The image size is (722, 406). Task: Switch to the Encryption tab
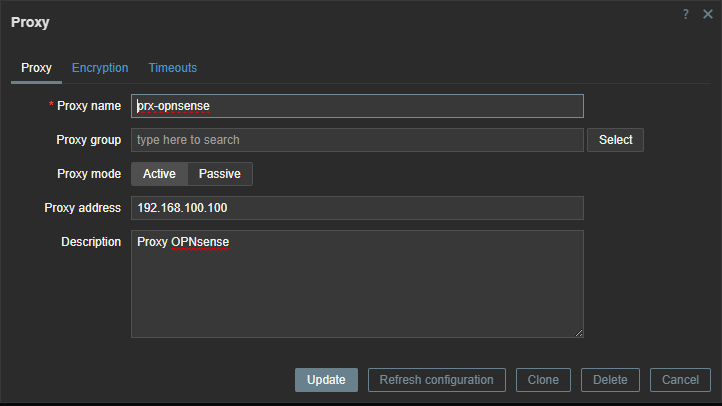100,68
